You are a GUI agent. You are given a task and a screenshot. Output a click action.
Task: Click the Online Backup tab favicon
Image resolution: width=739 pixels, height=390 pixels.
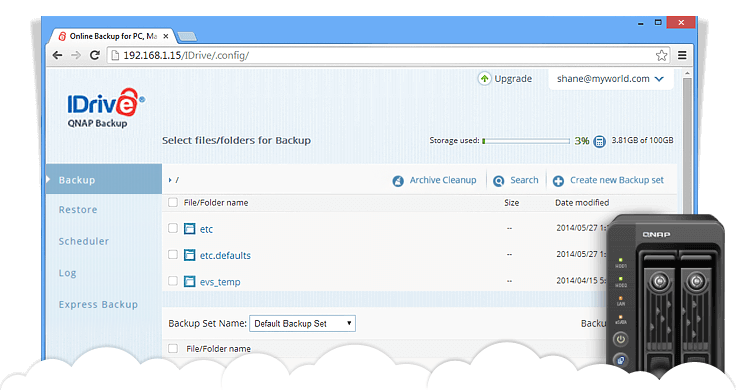coord(62,36)
